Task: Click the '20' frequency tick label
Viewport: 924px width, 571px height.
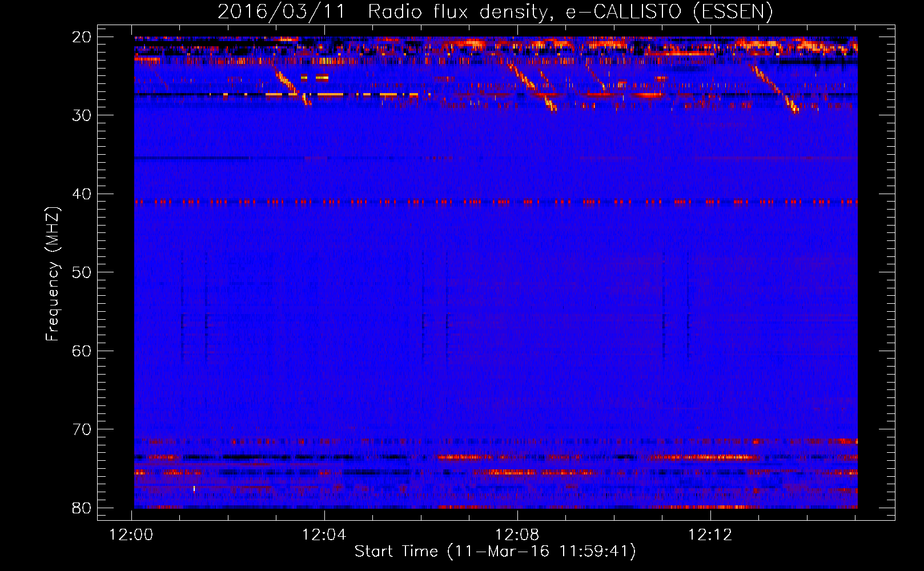Action: tap(82, 37)
